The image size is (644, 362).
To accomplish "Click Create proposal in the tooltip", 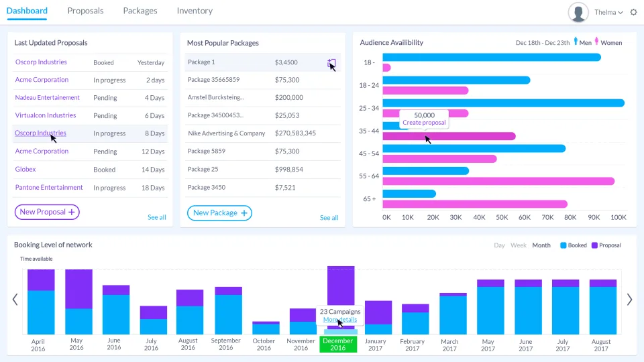I will tap(424, 123).
